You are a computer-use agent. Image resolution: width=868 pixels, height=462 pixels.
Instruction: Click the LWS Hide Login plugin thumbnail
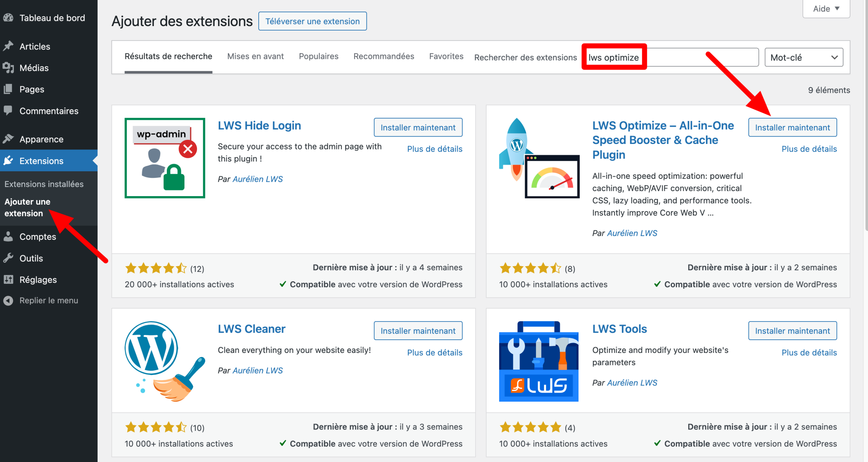[x=165, y=158]
